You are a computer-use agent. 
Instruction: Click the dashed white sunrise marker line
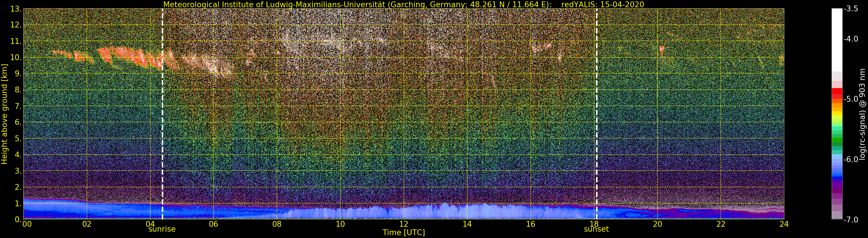(162, 114)
